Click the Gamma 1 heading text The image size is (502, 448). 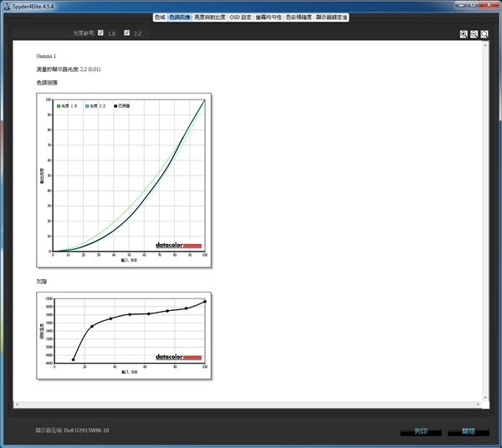pyautogui.click(x=46, y=56)
